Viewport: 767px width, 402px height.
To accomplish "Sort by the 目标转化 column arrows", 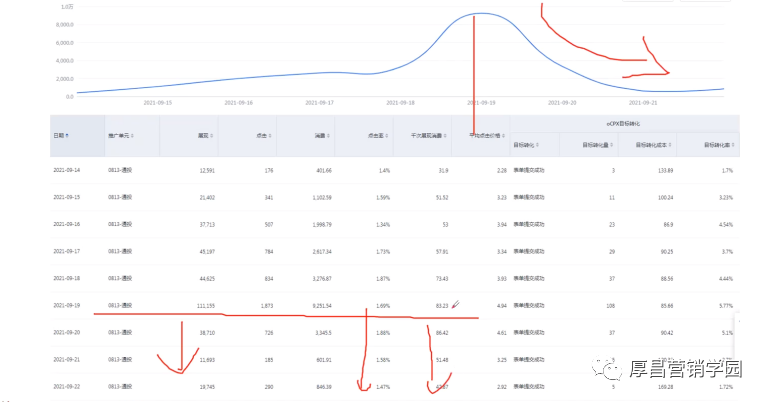I will click(x=538, y=145).
